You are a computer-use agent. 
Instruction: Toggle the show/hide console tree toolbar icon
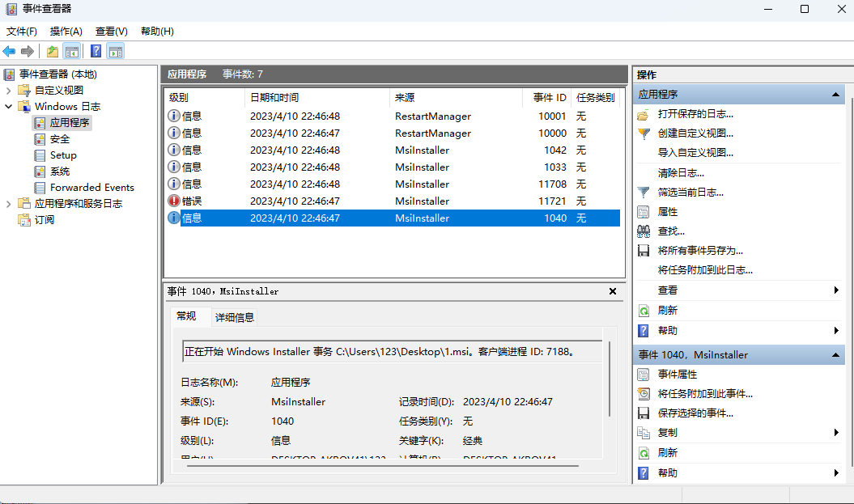(x=72, y=52)
